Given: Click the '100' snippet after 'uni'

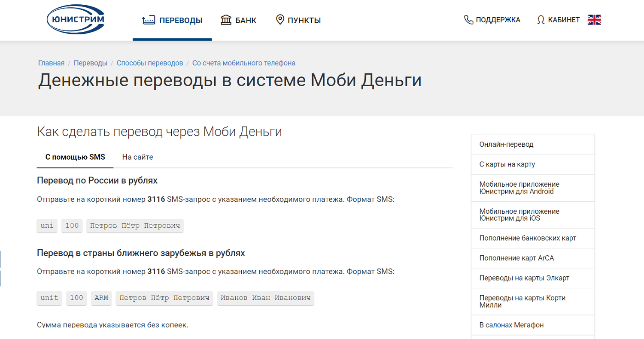Looking at the screenshot, I should coord(72,225).
